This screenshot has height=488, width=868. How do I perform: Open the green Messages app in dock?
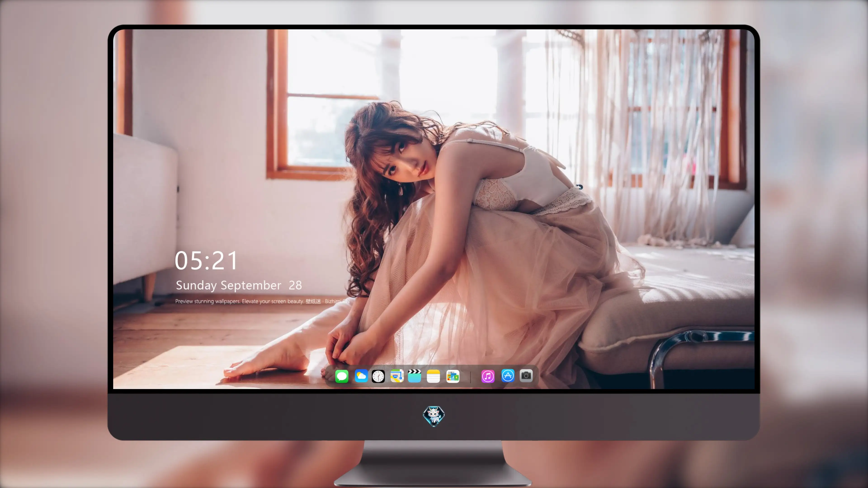pos(342,376)
